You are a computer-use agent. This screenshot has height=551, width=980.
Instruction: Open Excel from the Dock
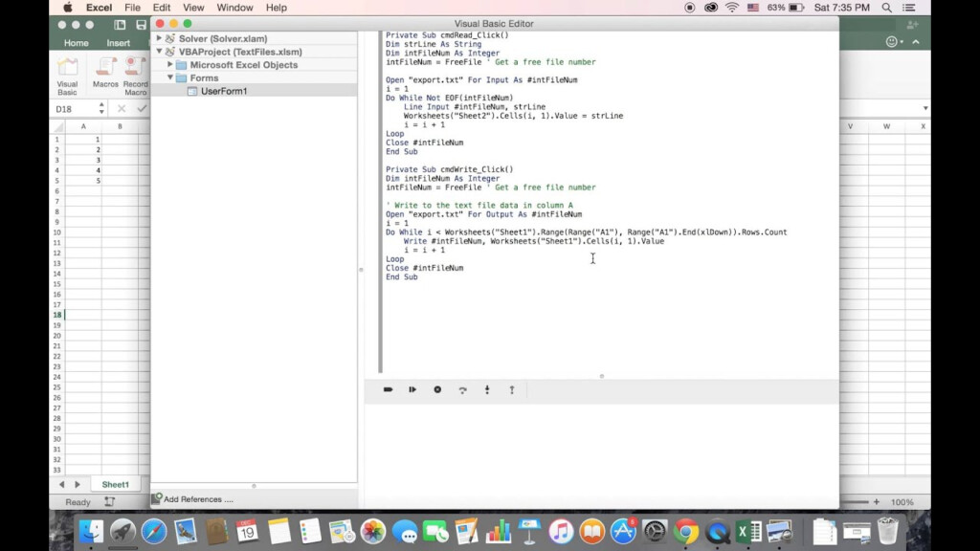[x=748, y=532]
